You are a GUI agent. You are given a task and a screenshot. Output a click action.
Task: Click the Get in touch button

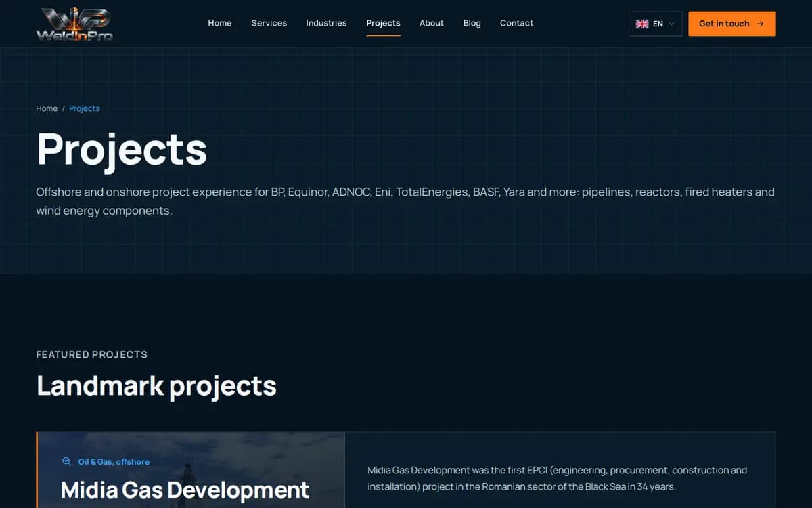click(732, 24)
